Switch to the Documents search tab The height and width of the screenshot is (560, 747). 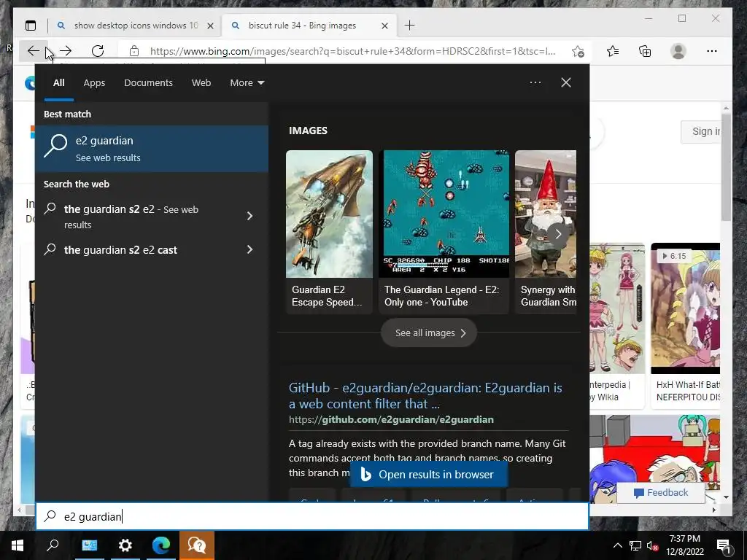tap(148, 83)
